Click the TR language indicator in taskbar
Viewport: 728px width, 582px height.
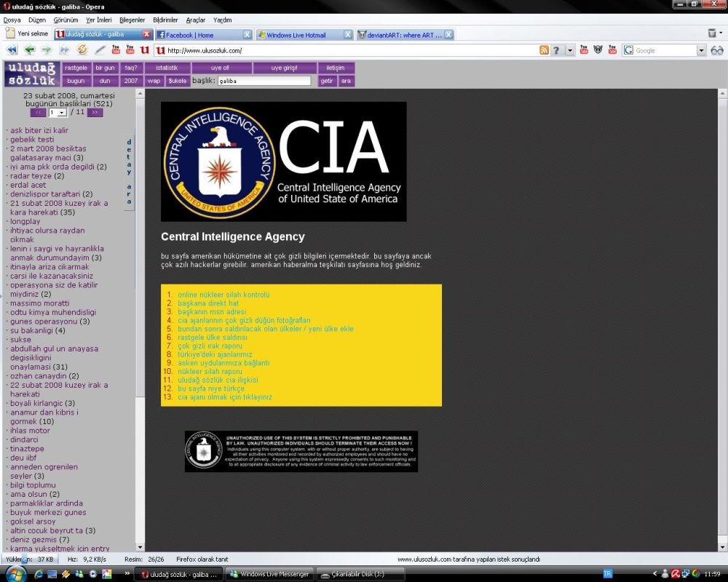(x=607, y=574)
